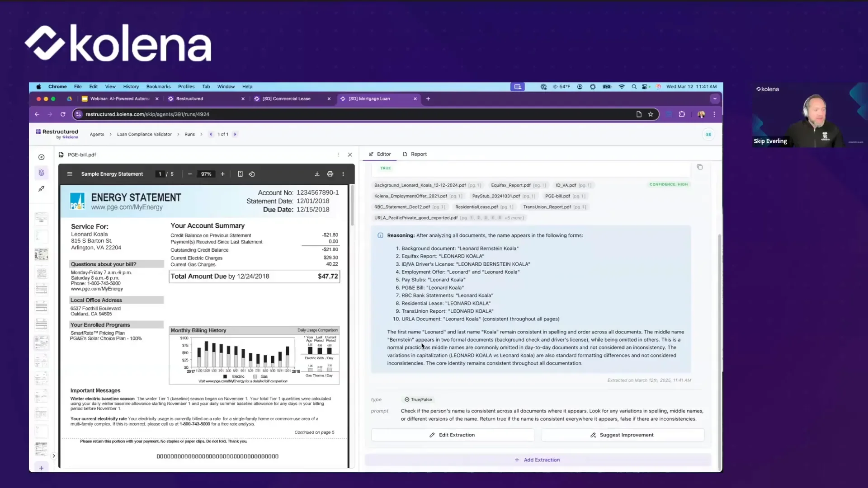Collapse thumbnail strip with chevron arrow
868x488 pixels.
coord(53,456)
